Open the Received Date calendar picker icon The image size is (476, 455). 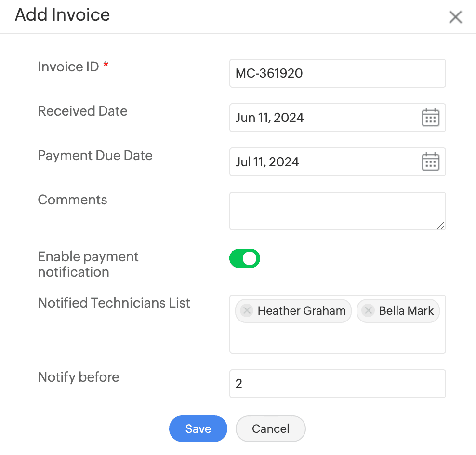pos(430,118)
